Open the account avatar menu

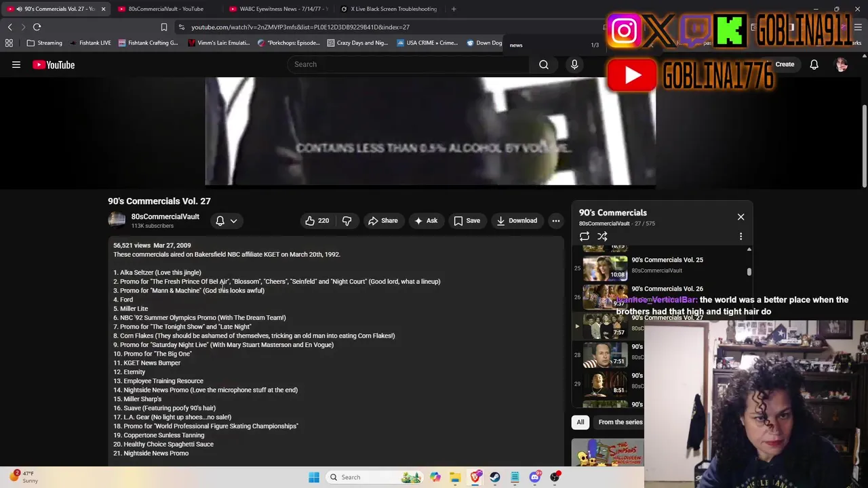coord(842,64)
